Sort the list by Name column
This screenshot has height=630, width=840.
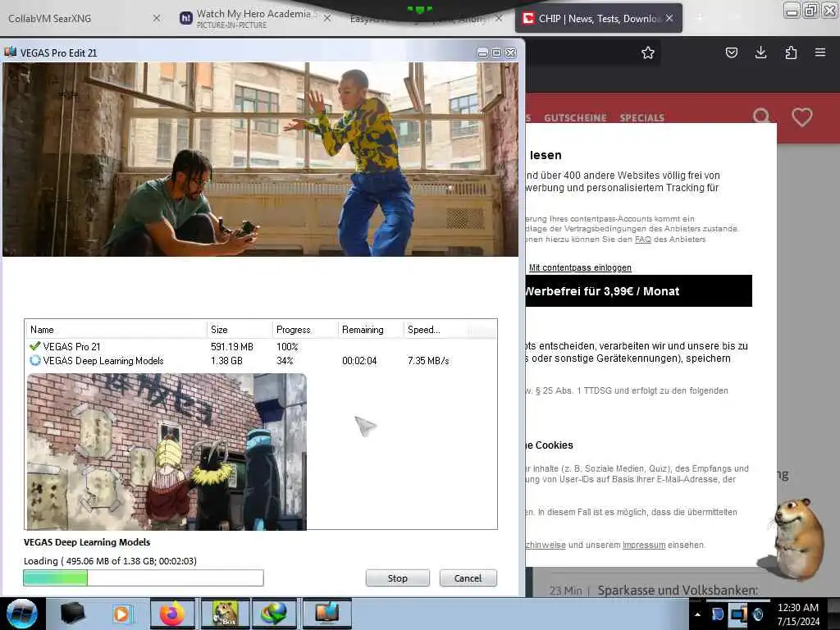(x=116, y=330)
